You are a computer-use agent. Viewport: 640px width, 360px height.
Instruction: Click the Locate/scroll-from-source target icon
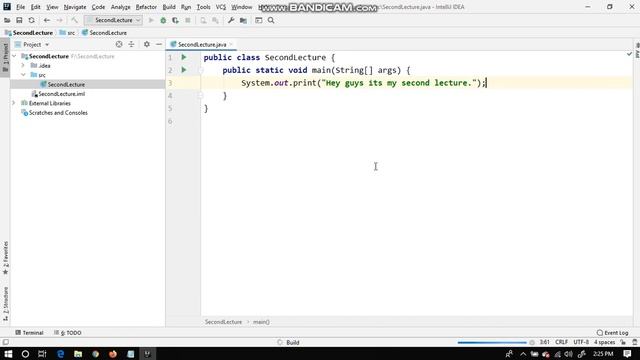click(119, 44)
